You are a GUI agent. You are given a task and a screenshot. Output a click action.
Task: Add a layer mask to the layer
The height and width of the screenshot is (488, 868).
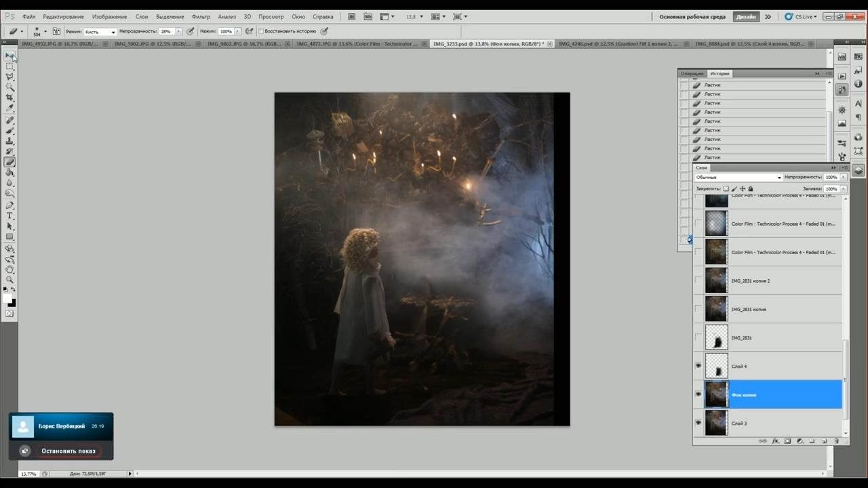[787, 441]
